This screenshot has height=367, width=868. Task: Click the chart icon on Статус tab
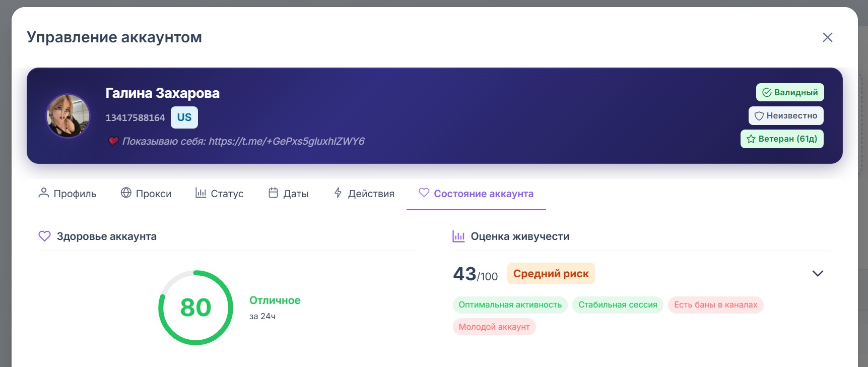coord(201,193)
